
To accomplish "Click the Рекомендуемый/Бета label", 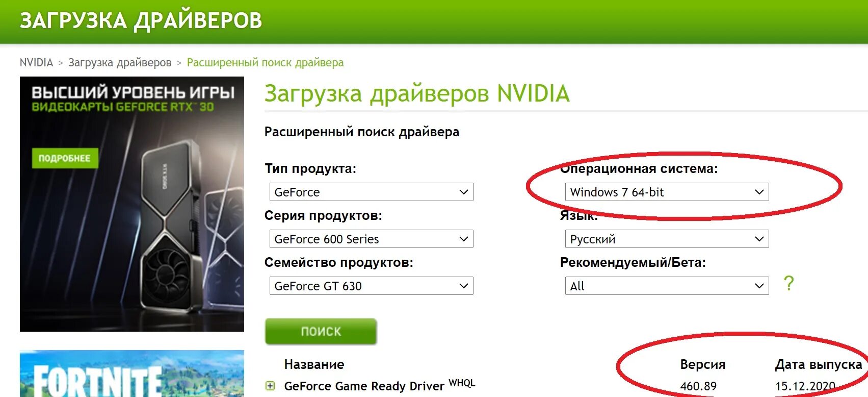I will (633, 262).
